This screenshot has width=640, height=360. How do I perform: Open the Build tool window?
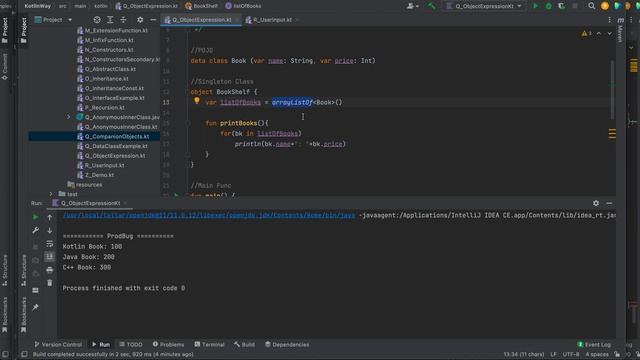(244, 344)
